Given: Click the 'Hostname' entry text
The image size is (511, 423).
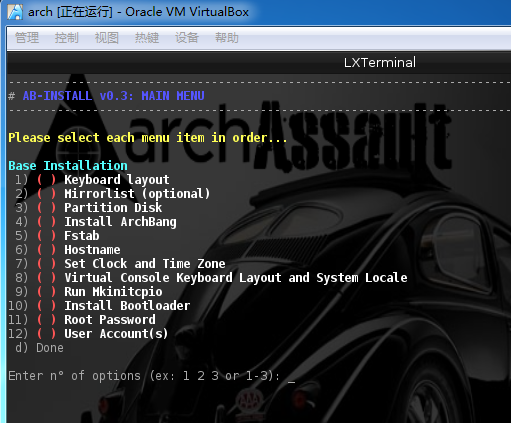Looking at the screenshot, I should [x=92, y=250].
